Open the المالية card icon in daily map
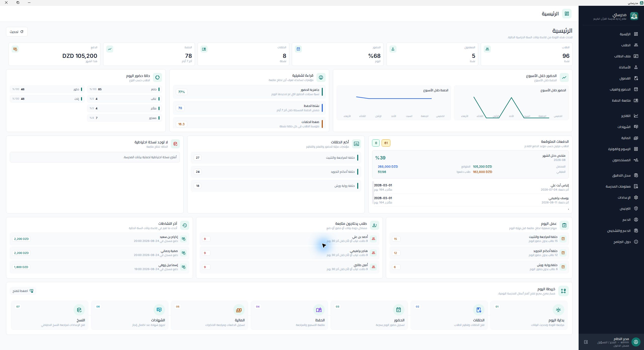This screenshot has width=644, height=350. (x=239, y=310)
